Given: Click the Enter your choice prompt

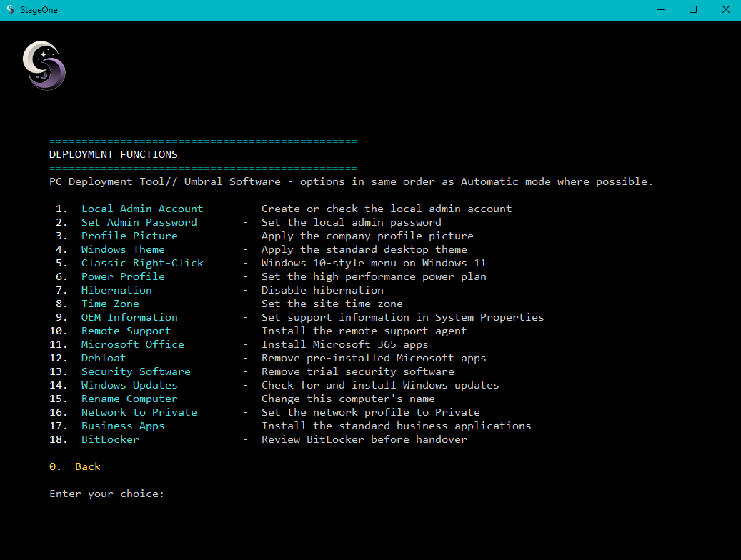Looking at the screenshot, I should [x=106, y=494].
